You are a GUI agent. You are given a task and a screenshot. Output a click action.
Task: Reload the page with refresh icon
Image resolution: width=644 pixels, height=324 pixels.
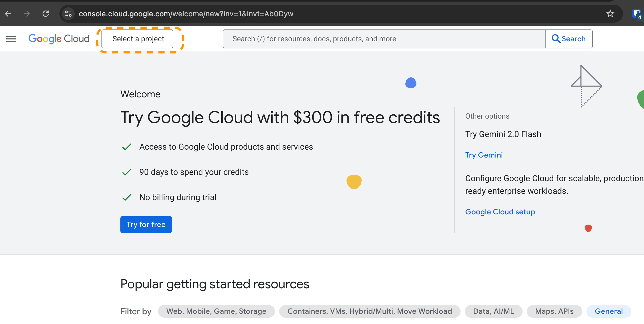[x=46, y=14]
